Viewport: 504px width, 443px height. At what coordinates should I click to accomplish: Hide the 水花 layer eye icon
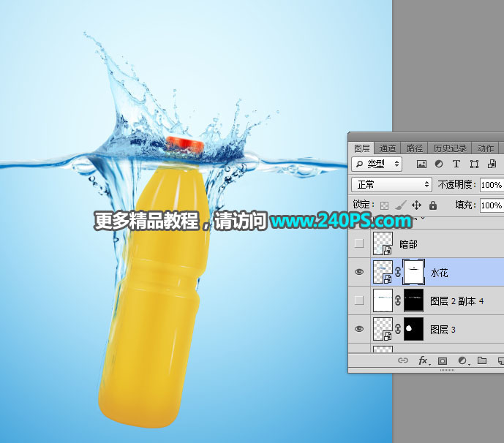(x=359, y=272)
